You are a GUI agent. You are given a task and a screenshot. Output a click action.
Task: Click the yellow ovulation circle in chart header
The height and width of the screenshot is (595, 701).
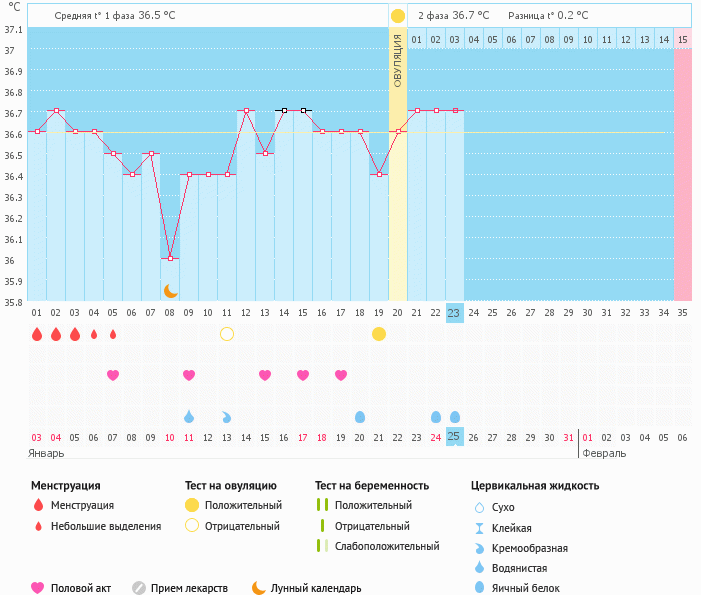pos(398,16)
